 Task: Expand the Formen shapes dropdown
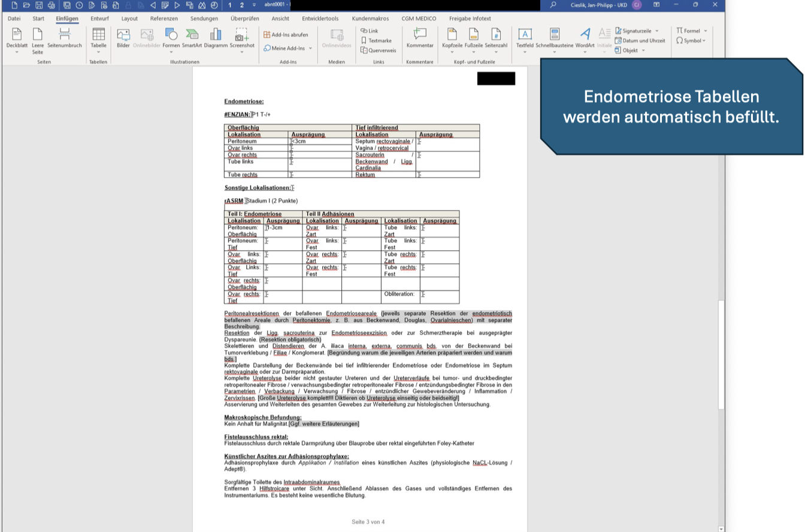click(x=171, y=52)
